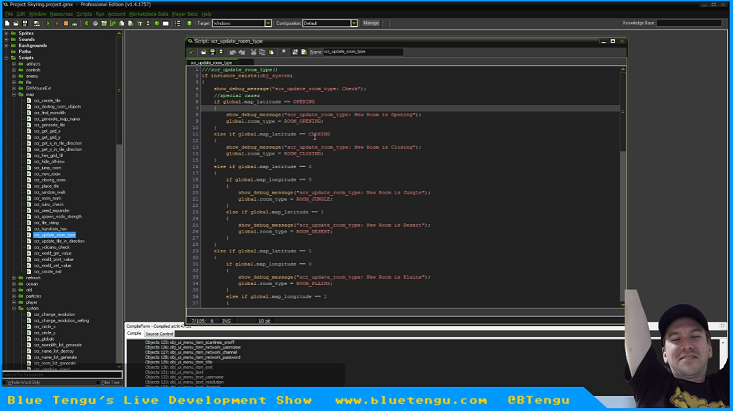Viewport: 733px width, 411px height.
Task: Select the scr_update_room_type editor tab
Action: click(211, 62)
